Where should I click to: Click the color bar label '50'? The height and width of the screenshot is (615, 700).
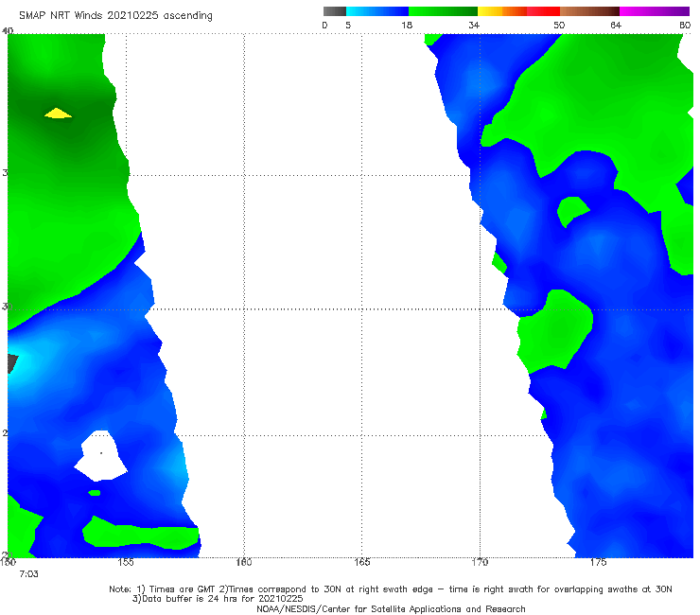[559, 25]
